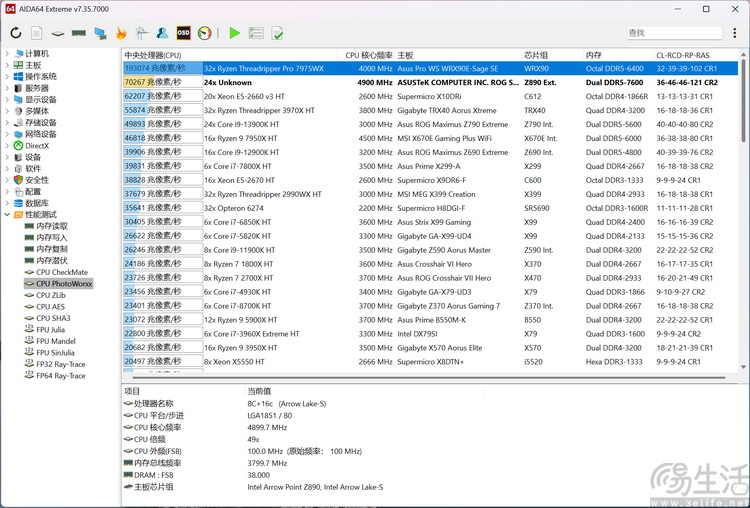This screenshot has width=750, height=508.
Task: Open the FP64 Ray-Trace benchmark
Action: [x=55, y=375]
